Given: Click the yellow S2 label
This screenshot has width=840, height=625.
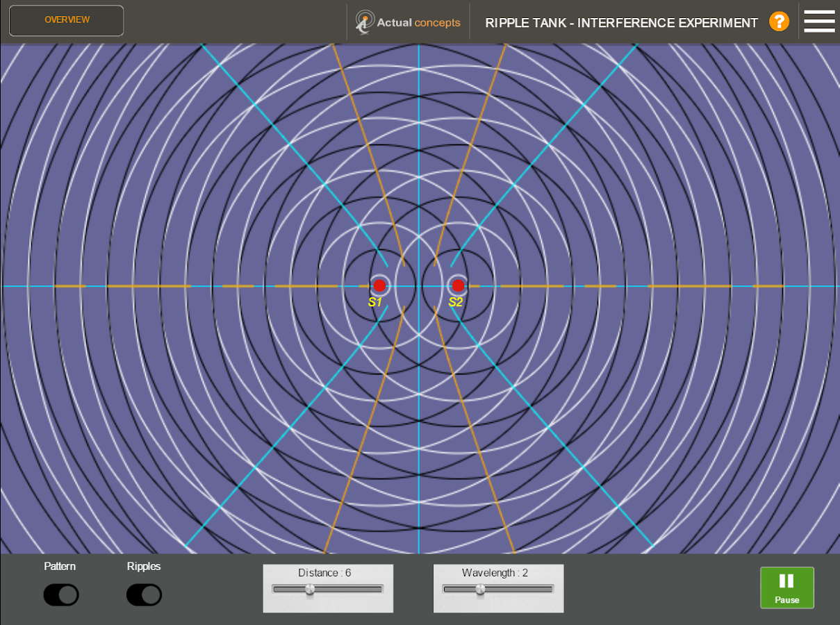Looking at the screenshot, I should 455,302.
